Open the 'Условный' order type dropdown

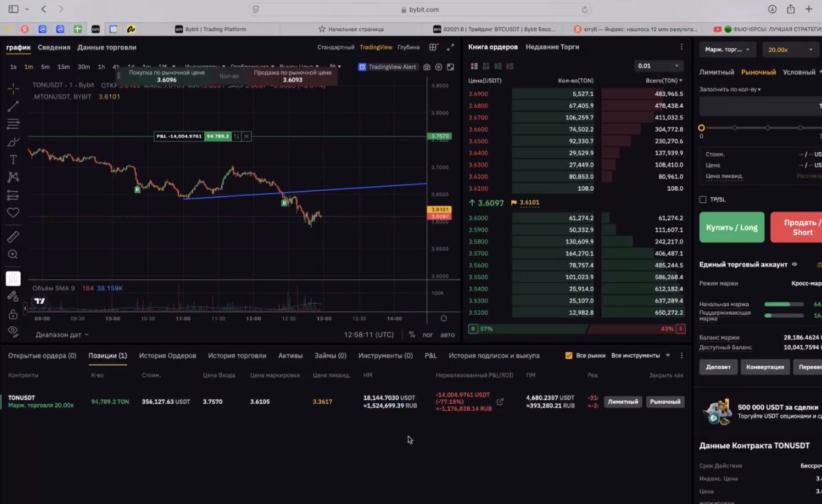click(801, 72)
